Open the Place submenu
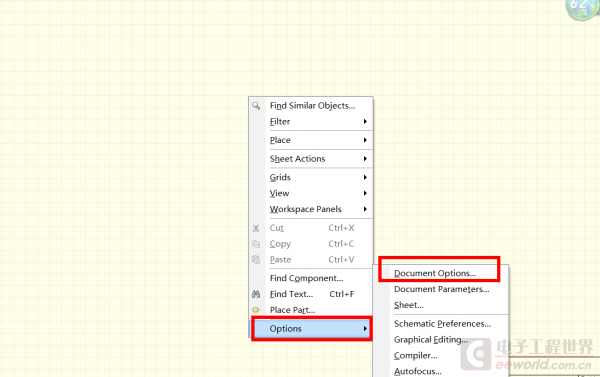 (311, 140)
